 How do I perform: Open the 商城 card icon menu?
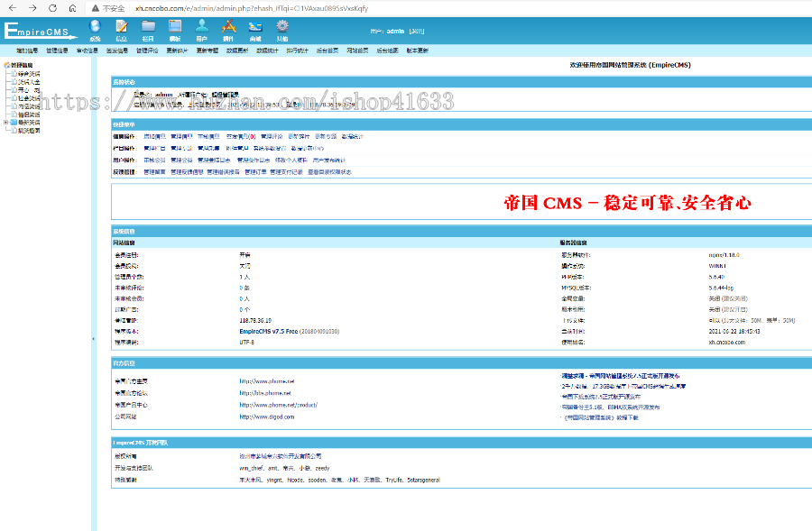(x=255, y=31)
